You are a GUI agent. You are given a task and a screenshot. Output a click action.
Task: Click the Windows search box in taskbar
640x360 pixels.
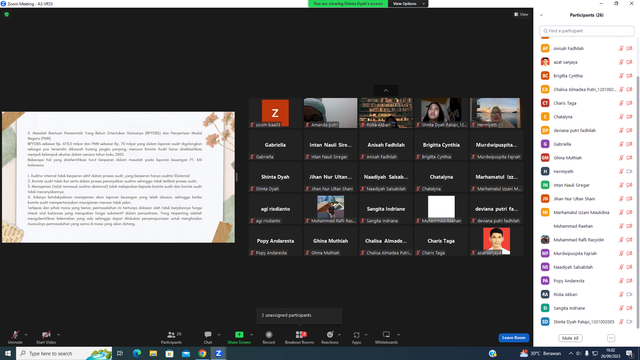[x=64, y=353]
